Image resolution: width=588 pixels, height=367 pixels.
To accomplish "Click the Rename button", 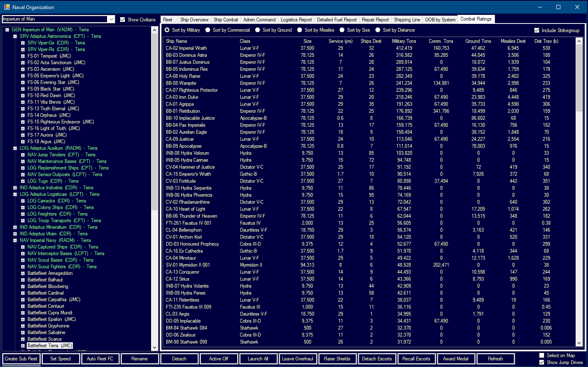I will pos(140,359).
